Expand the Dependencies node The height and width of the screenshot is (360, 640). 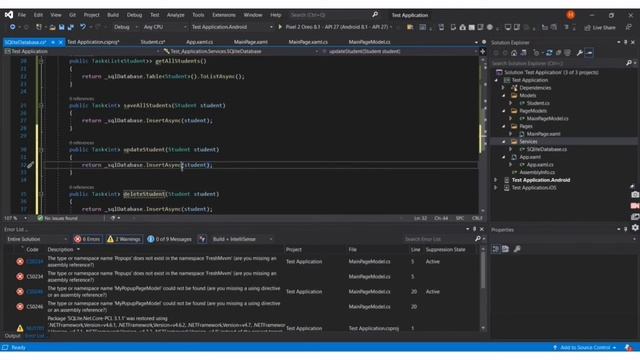[x=503, y=88]
